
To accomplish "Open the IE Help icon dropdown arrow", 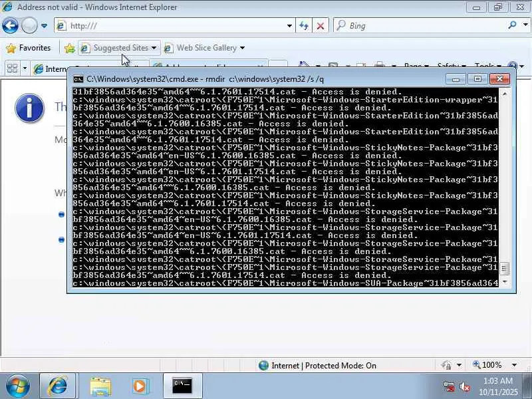I will coord(522,66).
